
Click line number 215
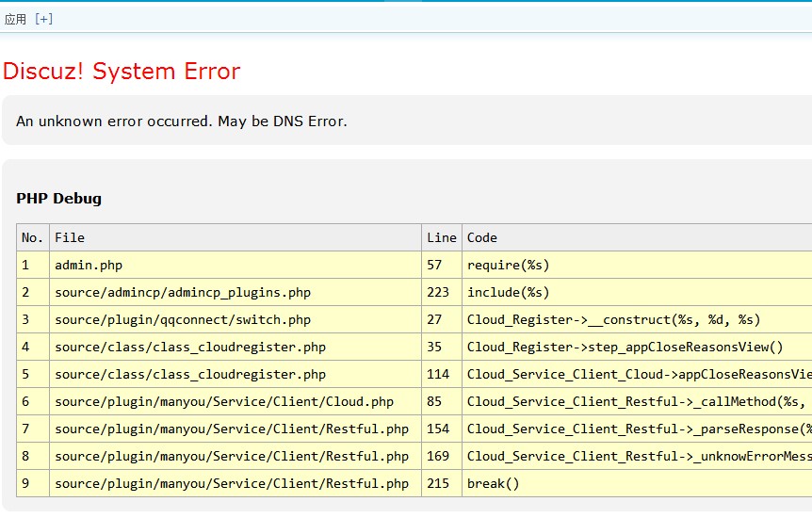[442, 483]
